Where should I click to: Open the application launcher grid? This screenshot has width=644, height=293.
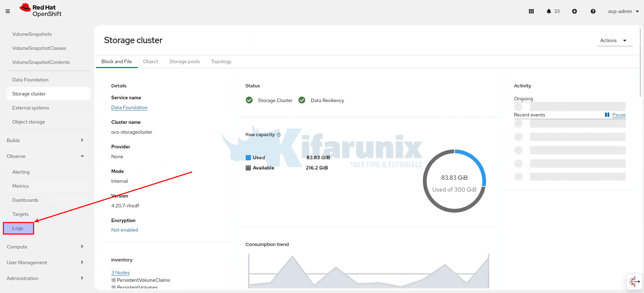[x=531, y=11]
